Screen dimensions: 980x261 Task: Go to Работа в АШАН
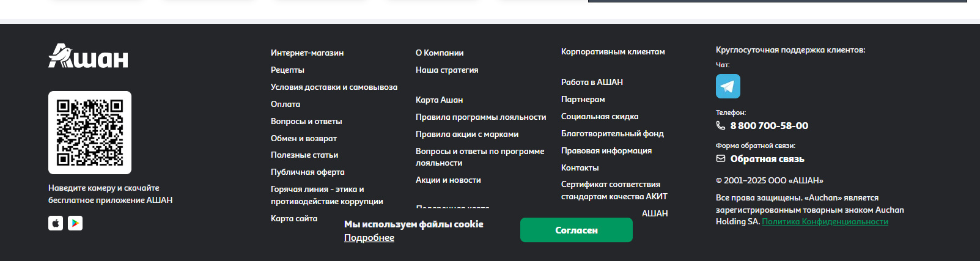click(x=592, y=82)
